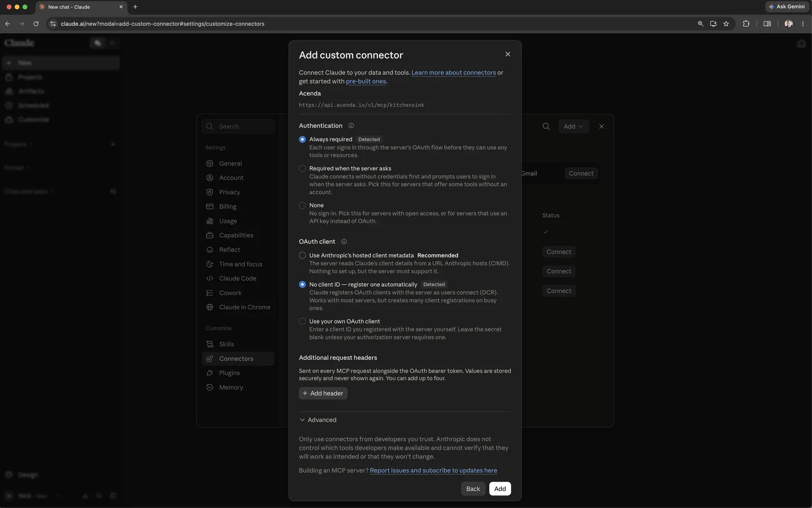
Task: Reload the page with the refresh icon
Action: [x=36, y=24]
